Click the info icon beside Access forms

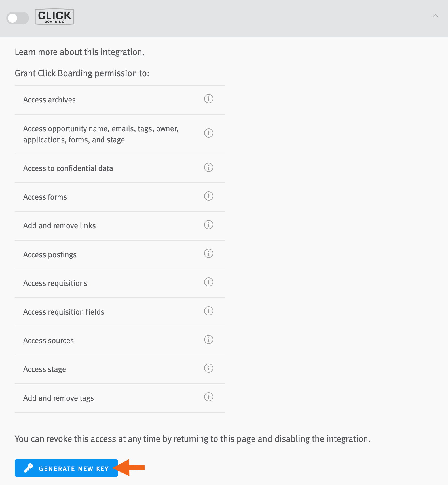208,196
